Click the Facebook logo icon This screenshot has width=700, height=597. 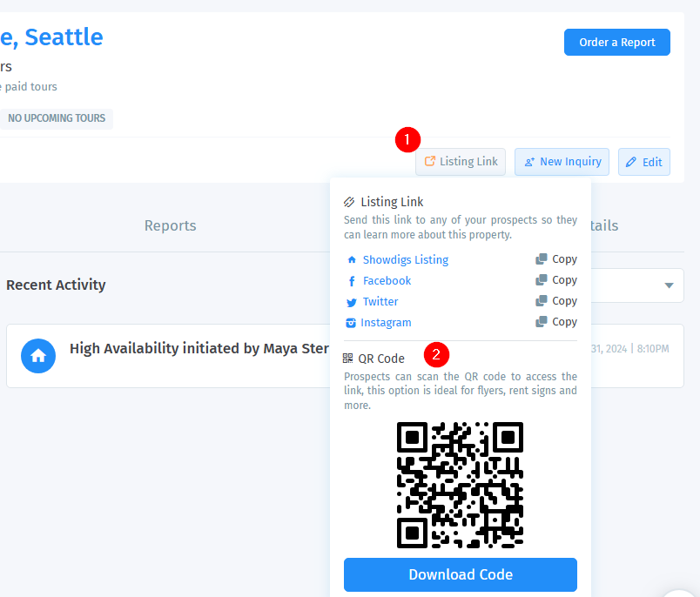coord(352,281)
